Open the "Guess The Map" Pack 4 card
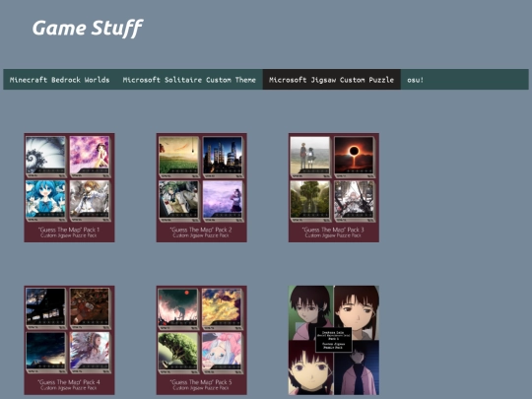The height and width of the screenshot is (399, 532). coord(69,340)
